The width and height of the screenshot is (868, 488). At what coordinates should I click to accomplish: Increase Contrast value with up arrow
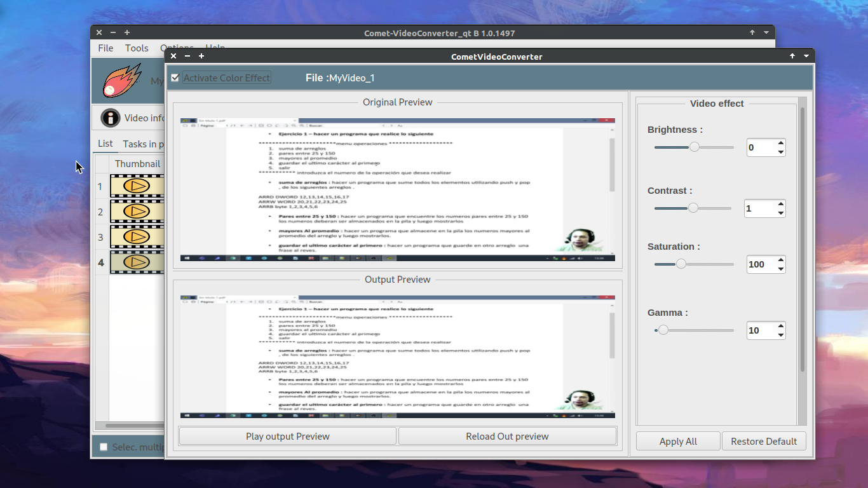click(x=781, y=204)
